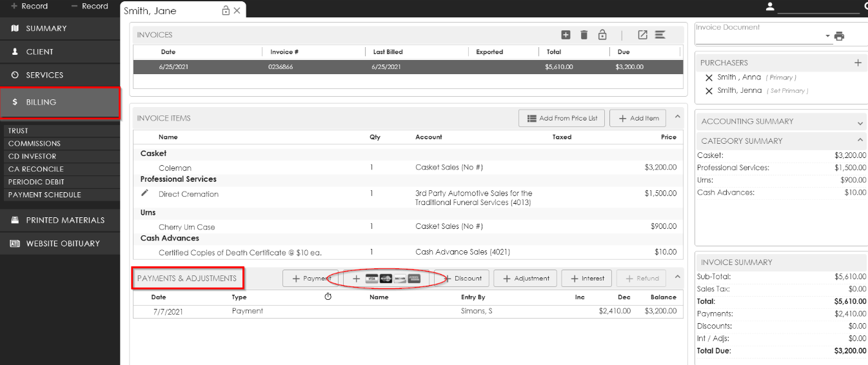This screenshot has width=868, height=365.
Task: Collapse the Category Summary section
Action: pyautogui.click(x=860, y=141)
